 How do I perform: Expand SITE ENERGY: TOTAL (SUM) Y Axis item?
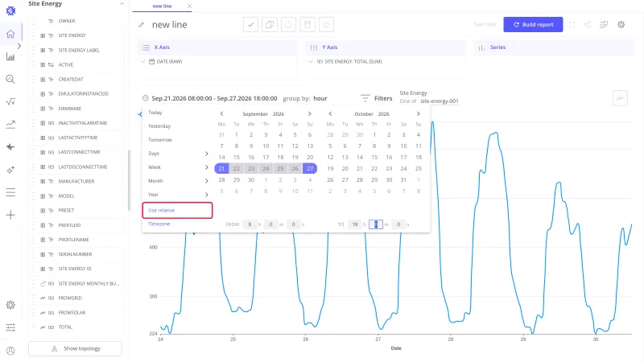pos(311,62)
